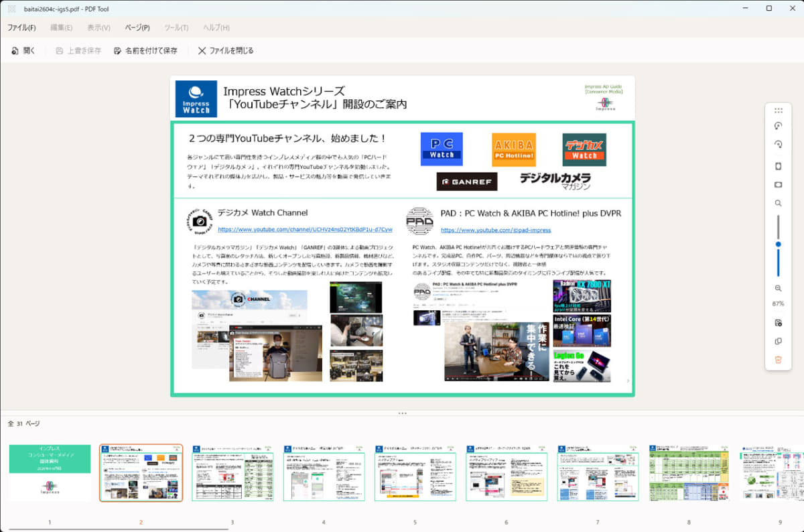Select page 6 thumbnail
The image size is (804, 532).
pos(507,472)
